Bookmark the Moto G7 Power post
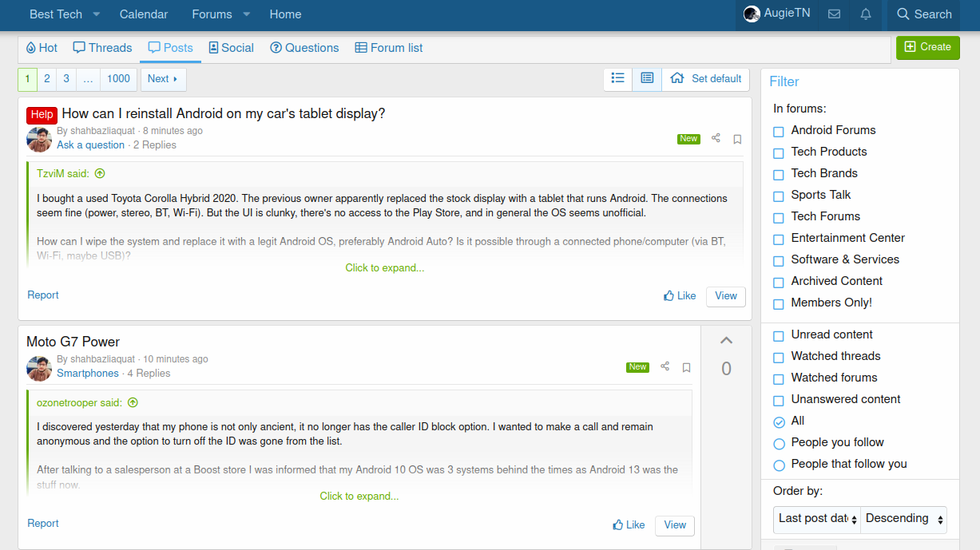980x550 pixels. (686, 368)
